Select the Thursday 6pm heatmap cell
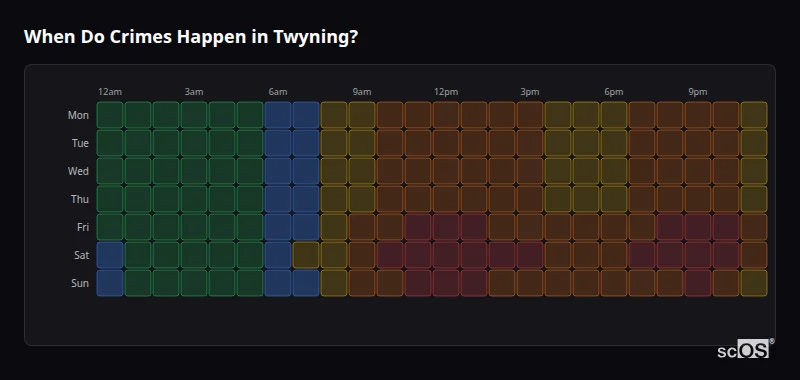The width and height of the screenshot is (800, 380). 614,199
